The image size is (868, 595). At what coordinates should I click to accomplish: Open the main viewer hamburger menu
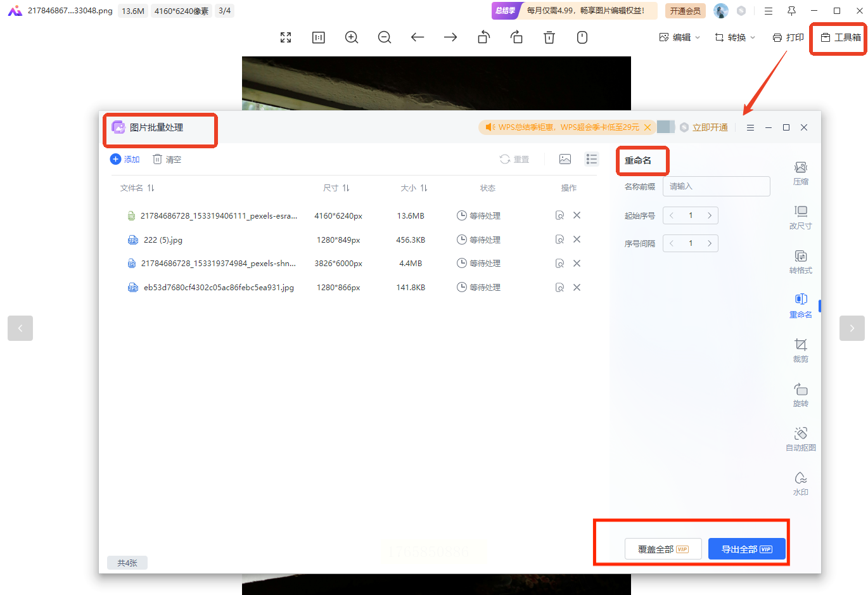coord(769,11)
